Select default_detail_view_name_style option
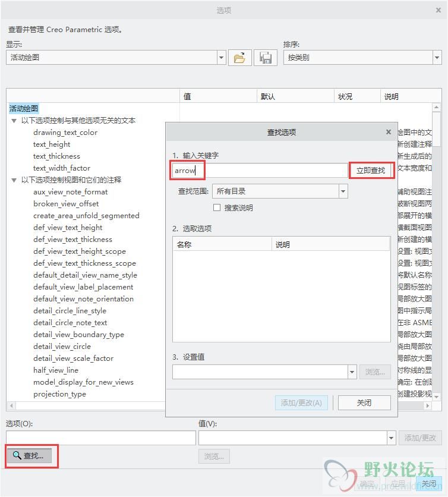Image resolution: width=448 pixels, height=497 pixels. click(x=85, y=275)
